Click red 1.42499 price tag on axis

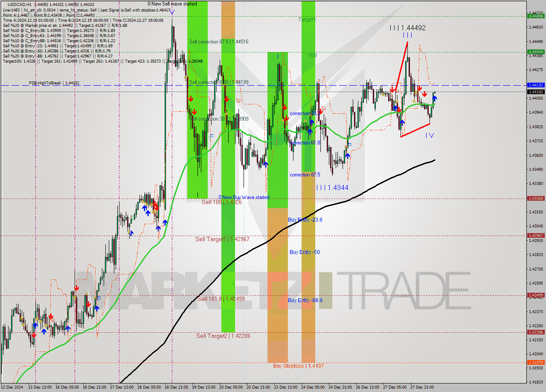[x=536, y=295]
